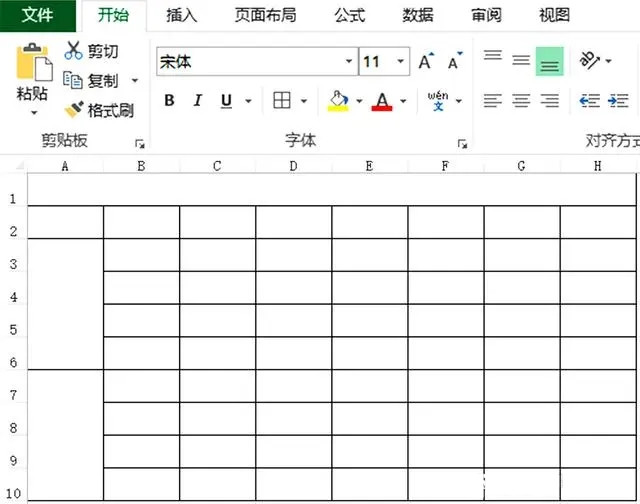Click the Copy icon
The width and height of the screenshot is (640, 504).
[x=73, y=80]
